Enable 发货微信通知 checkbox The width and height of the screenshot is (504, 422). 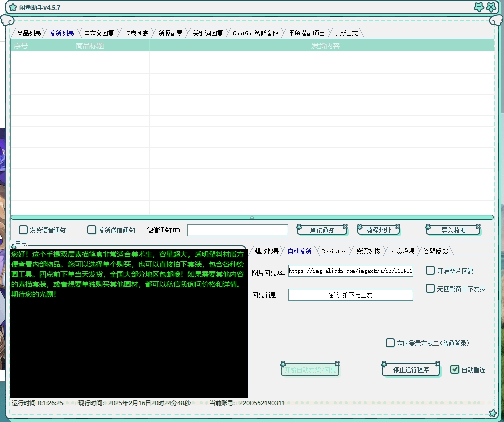pos(92,230)
